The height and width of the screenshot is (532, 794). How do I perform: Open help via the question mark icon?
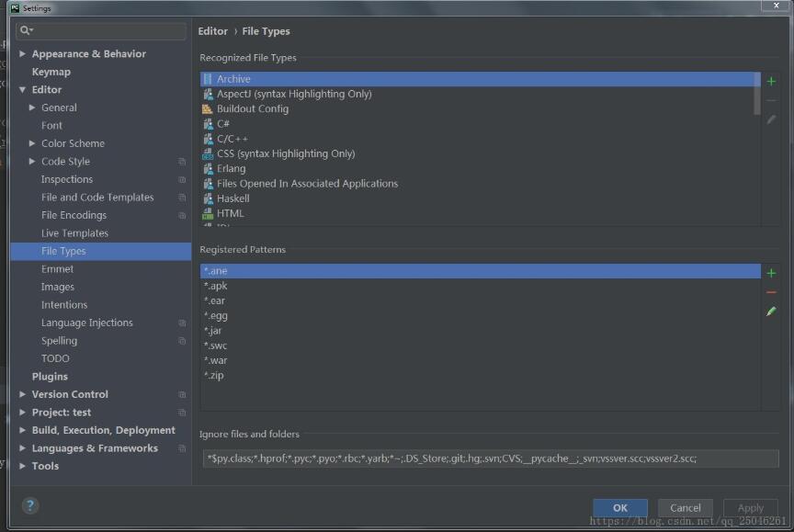(x=29, y=505)
